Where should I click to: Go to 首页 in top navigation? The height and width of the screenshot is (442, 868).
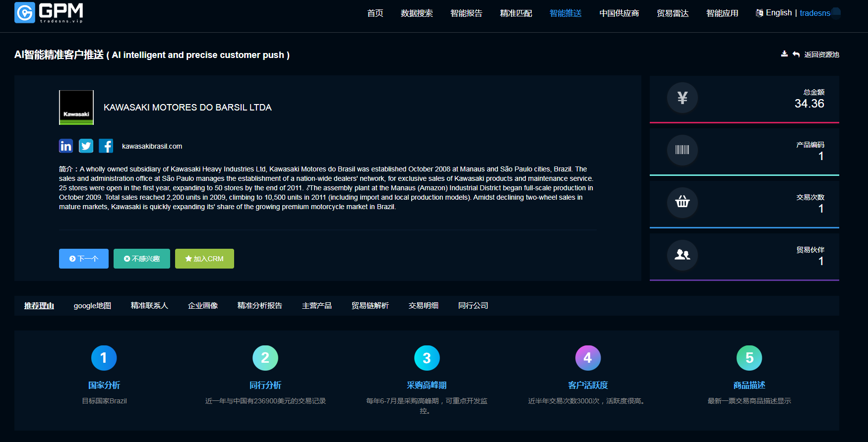pyautogui.click(x=375, y=13)
